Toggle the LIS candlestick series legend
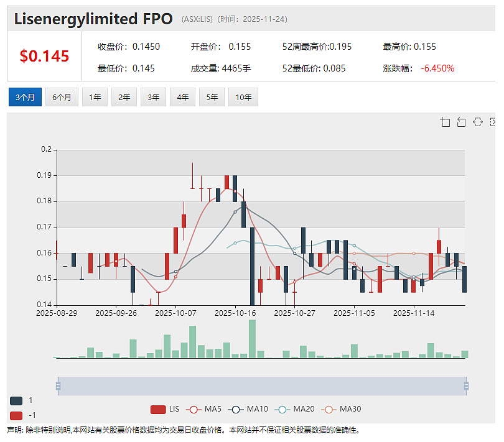 point(165,409)
